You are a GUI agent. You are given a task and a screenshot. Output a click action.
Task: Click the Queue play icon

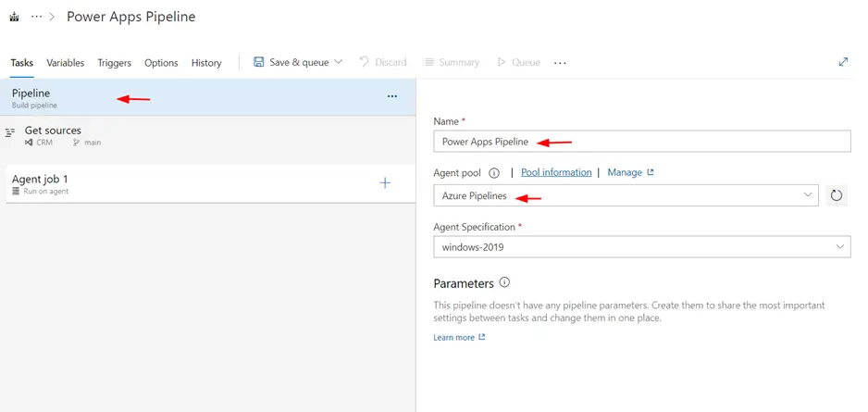502,62
